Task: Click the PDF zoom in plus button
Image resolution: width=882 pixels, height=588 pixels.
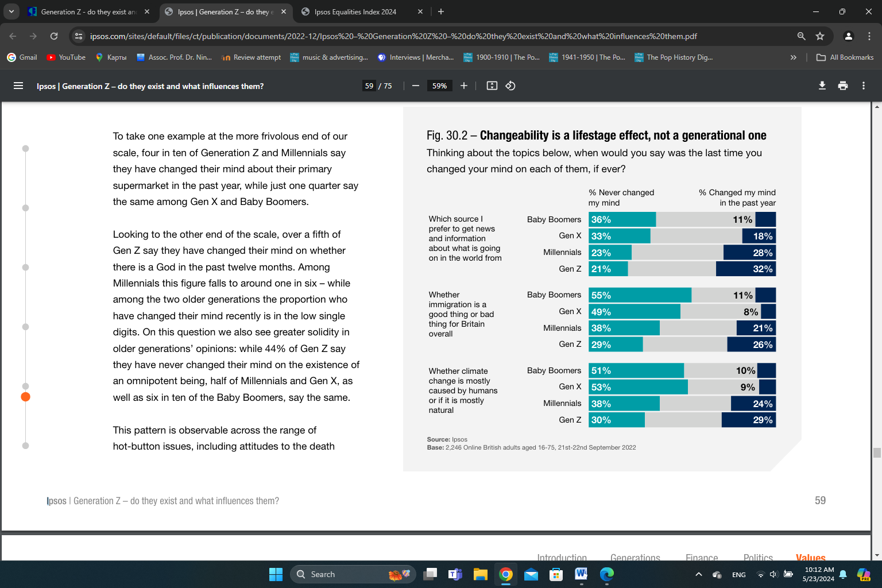Action: click(464, 86)
